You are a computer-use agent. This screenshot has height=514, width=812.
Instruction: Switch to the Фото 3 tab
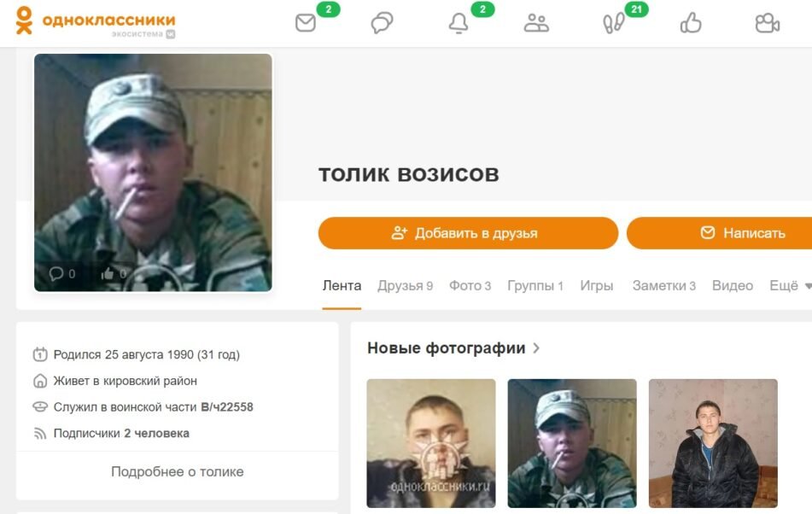pos(470,286)
